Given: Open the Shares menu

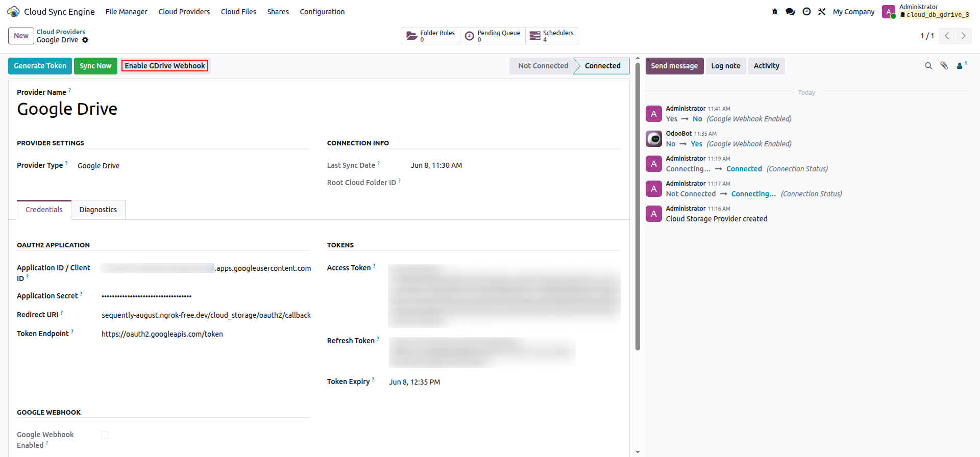Looking at the screenshot, I should tap(278, 12).
